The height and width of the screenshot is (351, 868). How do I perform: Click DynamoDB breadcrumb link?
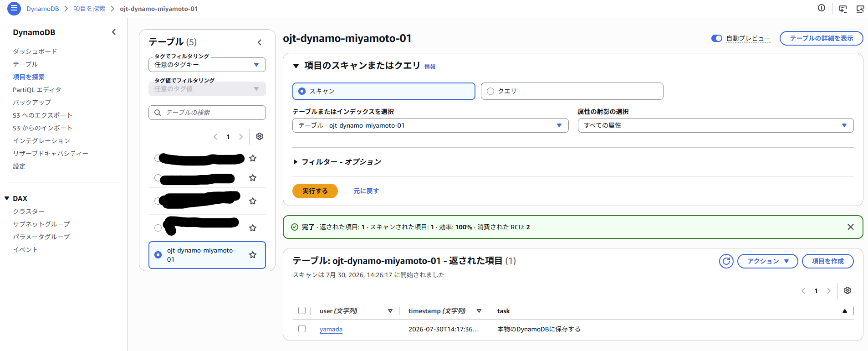pyautogui.click(x=42, y=9)
